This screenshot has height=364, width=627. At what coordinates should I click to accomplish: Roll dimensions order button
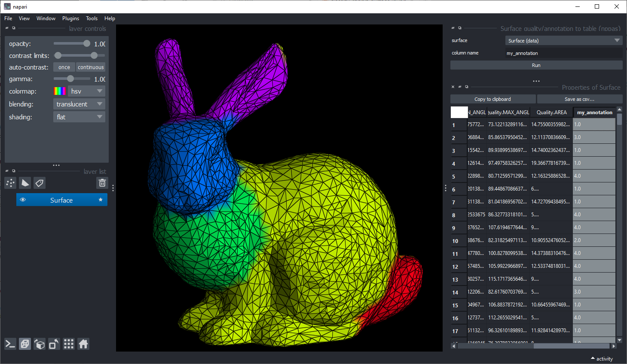[x=40, y=344]
